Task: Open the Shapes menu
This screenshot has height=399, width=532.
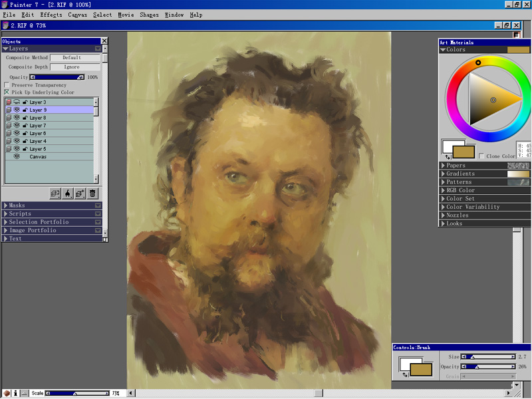Action: coord(149,15)
